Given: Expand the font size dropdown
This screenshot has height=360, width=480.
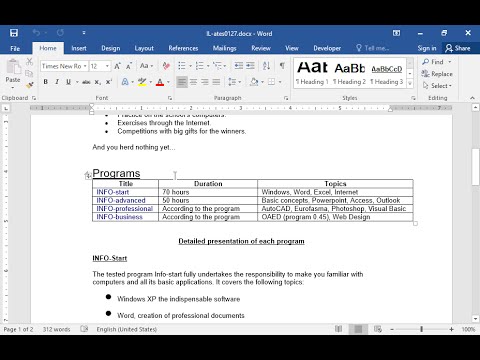Looking at the screenshot, I should 107,66.
